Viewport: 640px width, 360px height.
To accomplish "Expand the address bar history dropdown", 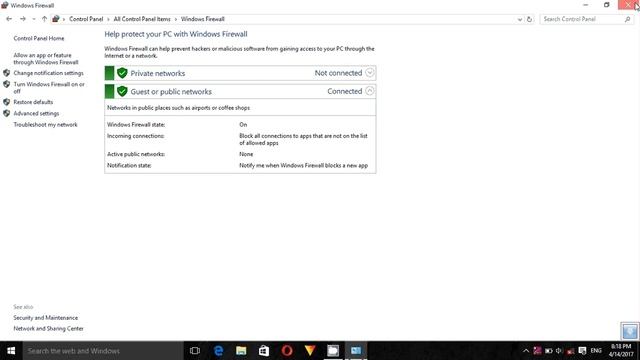I will pos(520,19).
